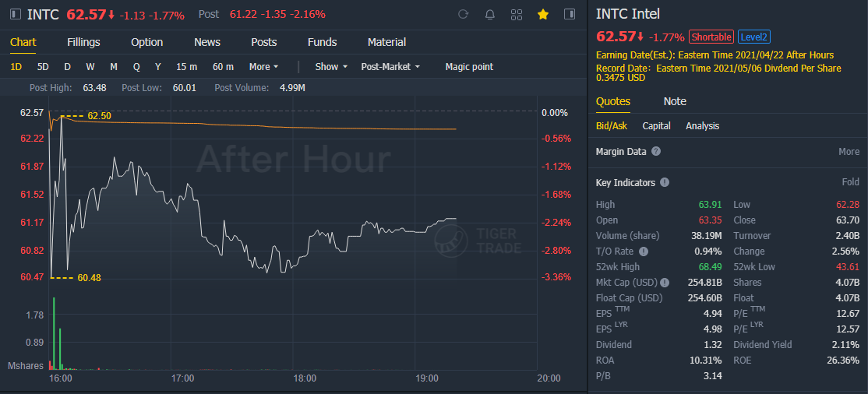
Task: Select the Analysis sub-tab
Action: tap(703, 126)
